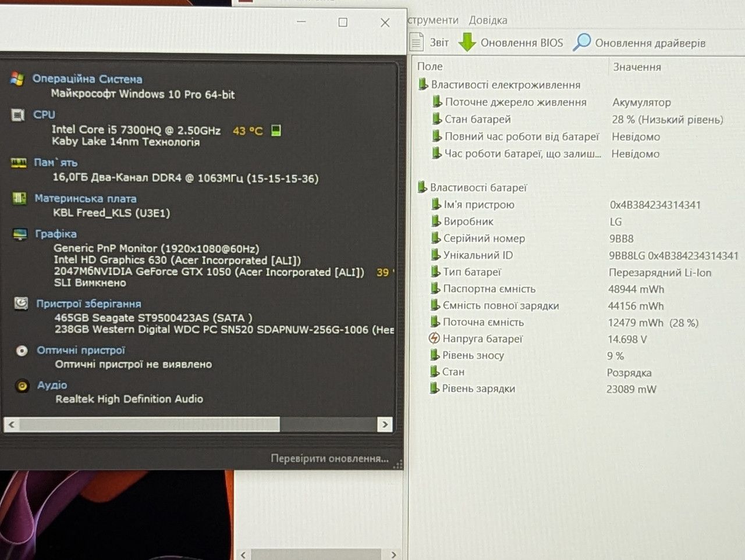Click the speaker icon beside Аудіо
Screen dimensions: 745x560
click(x=22, y=386)
